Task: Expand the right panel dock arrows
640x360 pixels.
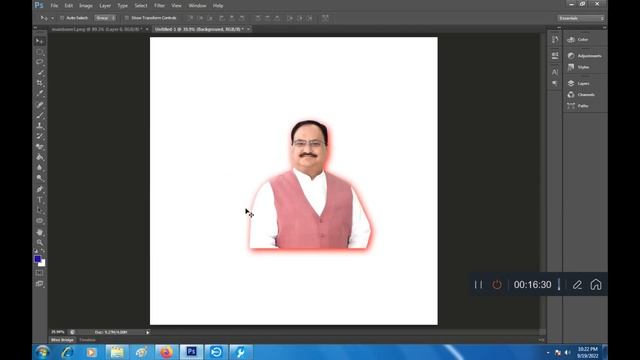Action: (604, 27)
